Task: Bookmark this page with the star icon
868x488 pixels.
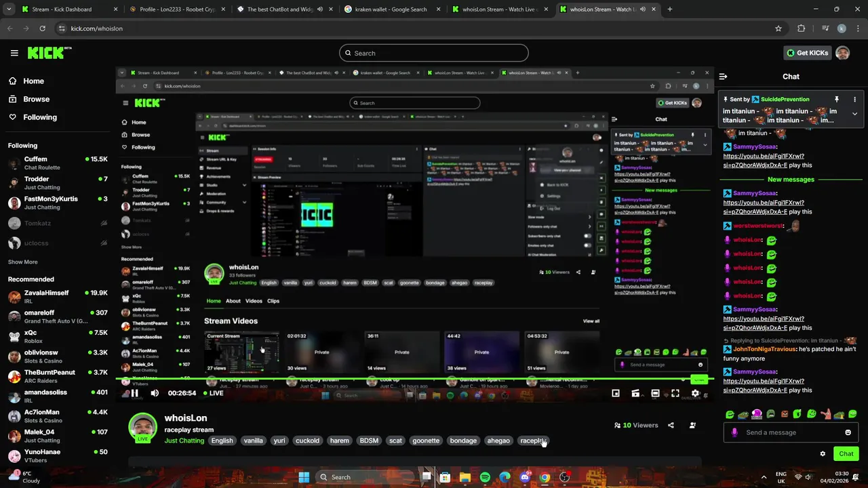Action: tap(778, 28)
